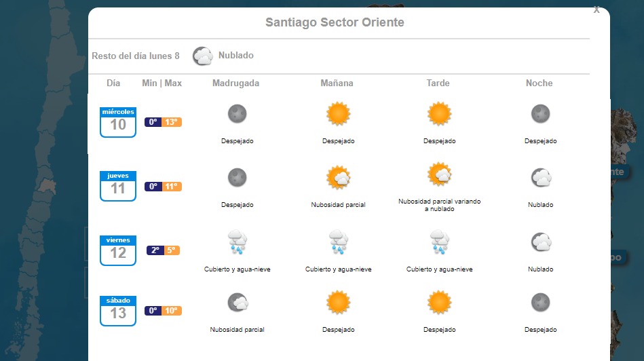Viewport: 644px width, 361px height.
Task: Click Thursday 11 morning partly cloudy icon
Action: pyautogui.click(x=338, y=178)
